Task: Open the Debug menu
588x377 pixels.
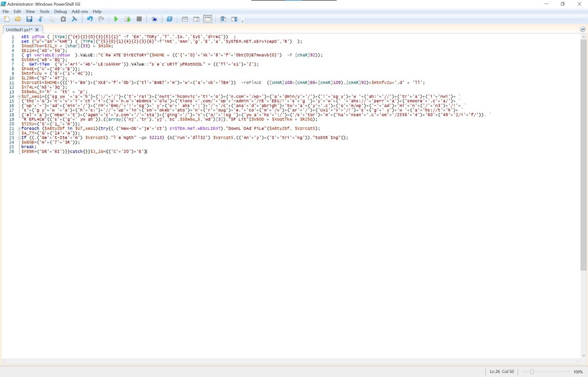Action: [x=60, y=11]
